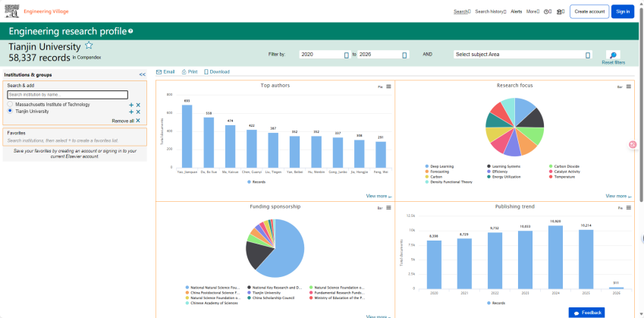The image size is (644, 318).
Task: Download the research profile
Action: click(217, 72)
